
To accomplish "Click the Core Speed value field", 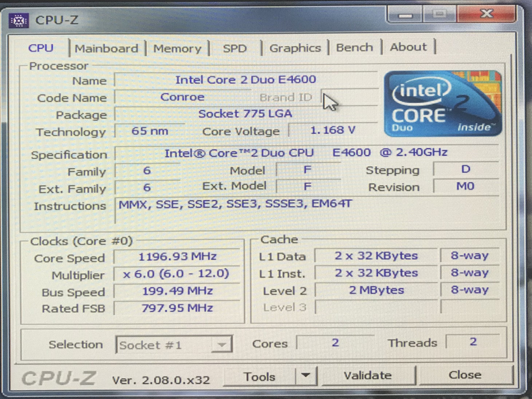I will pyautogui.click(x=177, y=257).
